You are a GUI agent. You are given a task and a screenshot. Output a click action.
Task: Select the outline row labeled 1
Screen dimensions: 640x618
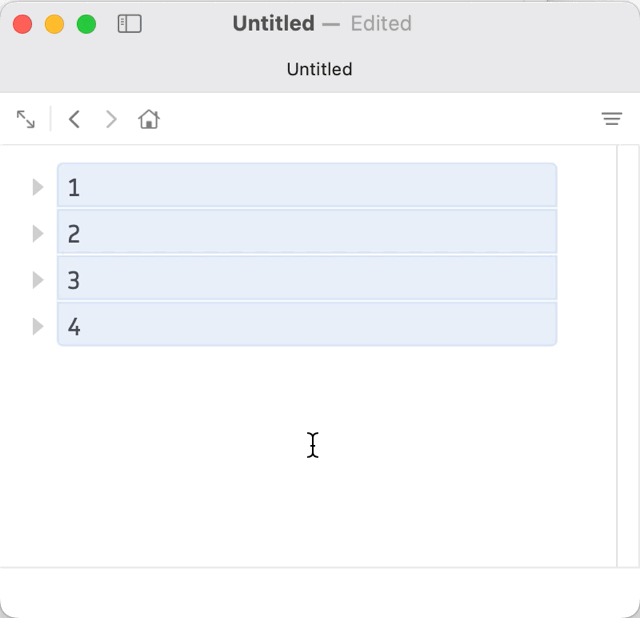click(306, 187)
